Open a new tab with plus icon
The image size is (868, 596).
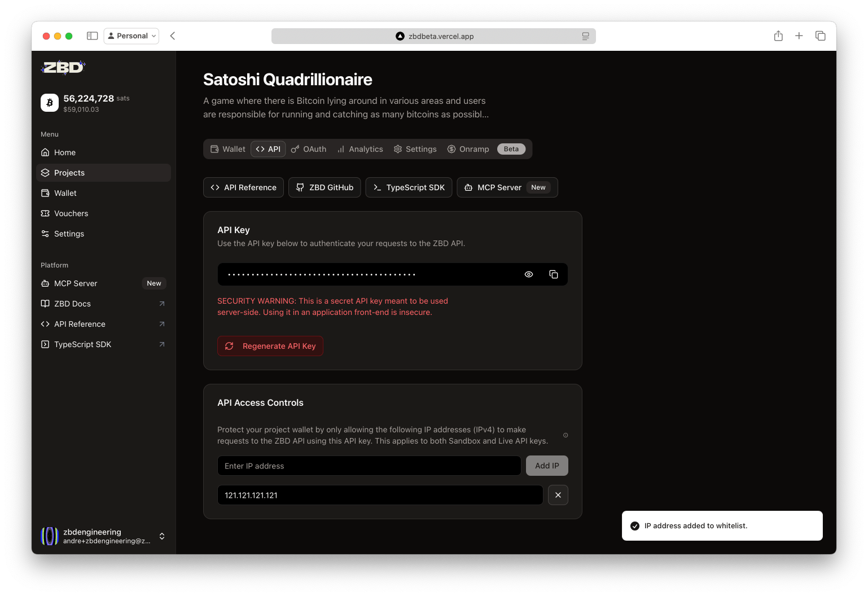click(799, 36)
